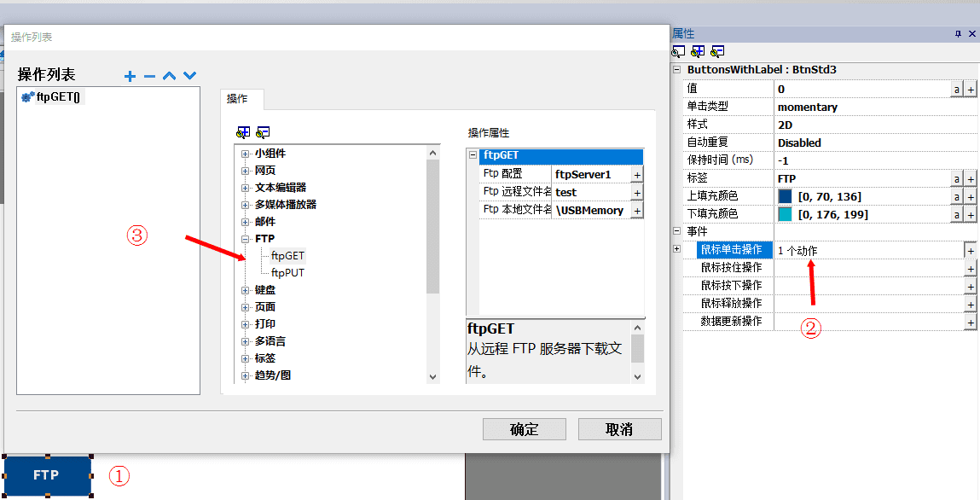
Task: Click 取消 to cancel dialog
Action: click(619, 429)
